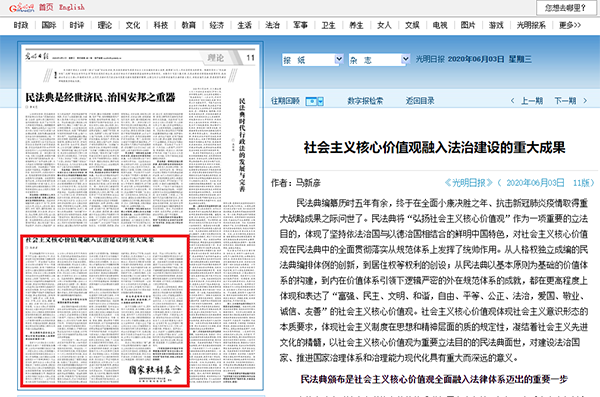Click the 理论 section tab on newspaper page
This screenshot has height=397, width=600.
click(x=215, y=58)
